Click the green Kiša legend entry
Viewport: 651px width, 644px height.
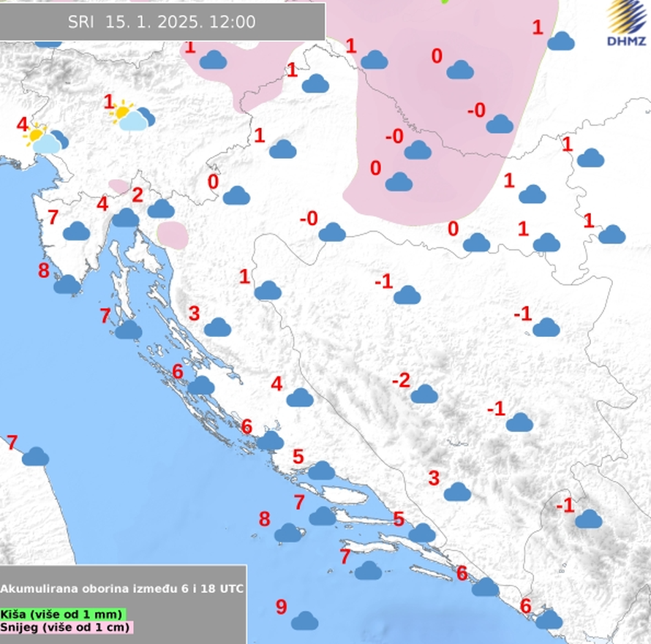point(63,614)
